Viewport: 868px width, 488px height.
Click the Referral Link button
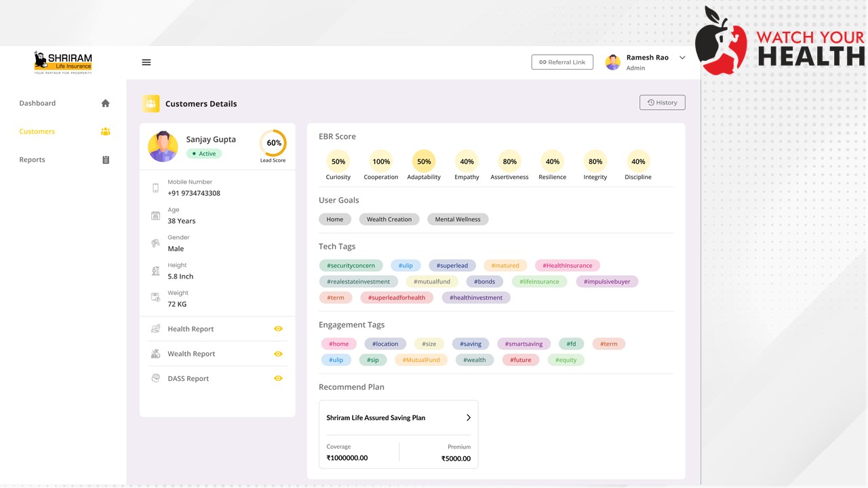[562, 62]
